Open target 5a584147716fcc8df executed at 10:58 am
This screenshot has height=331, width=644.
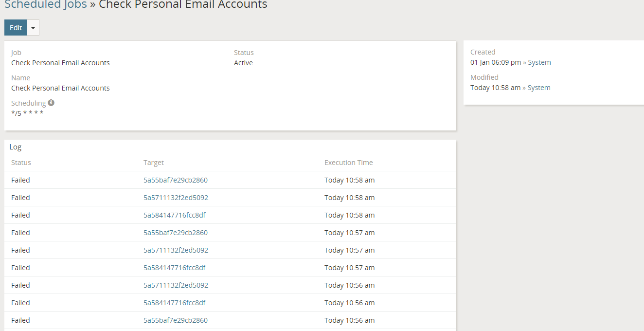click(174, 215)
